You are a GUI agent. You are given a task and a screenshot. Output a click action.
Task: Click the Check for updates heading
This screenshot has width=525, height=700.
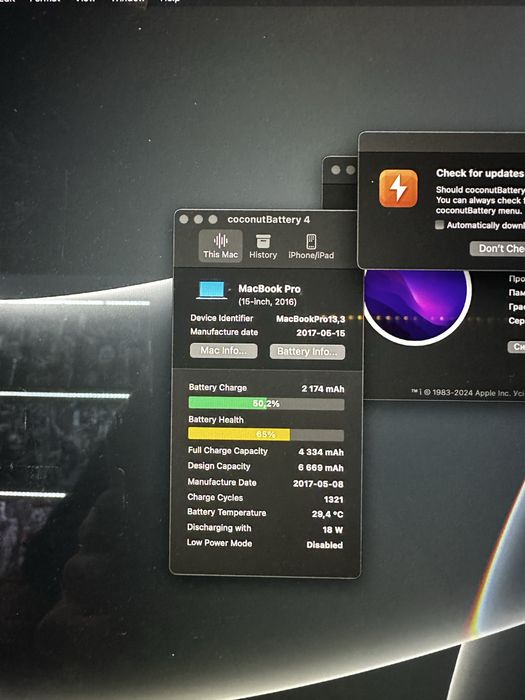pos(480,173)
